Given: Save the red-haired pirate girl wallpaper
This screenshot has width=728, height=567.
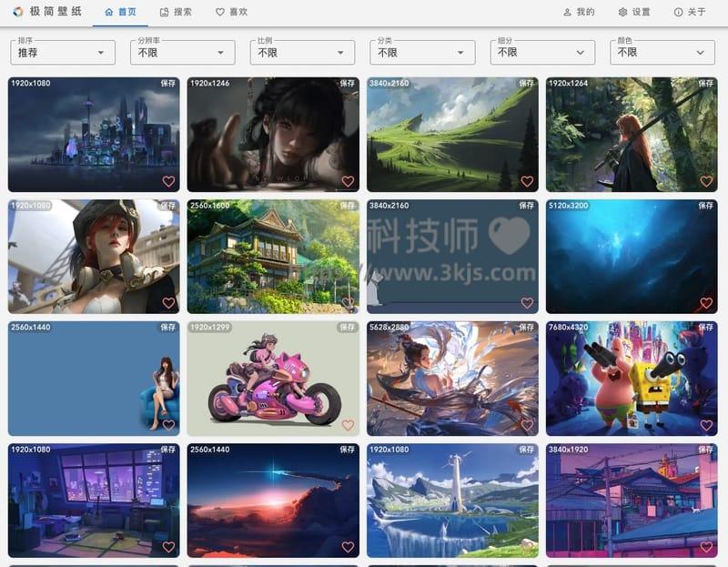Looking at the screenshot, I should coord(168,206).
